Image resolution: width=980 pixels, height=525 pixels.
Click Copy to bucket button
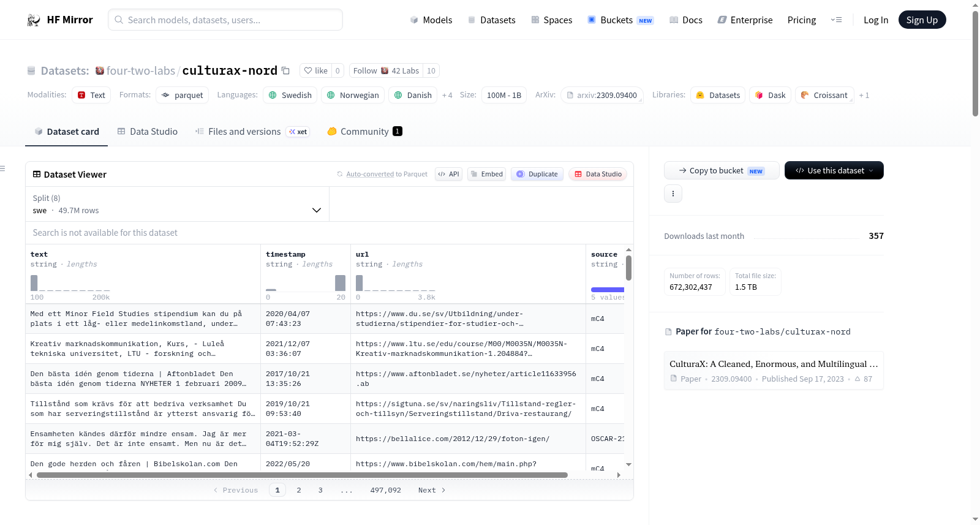pyautogui.click(x=722, y=170)
